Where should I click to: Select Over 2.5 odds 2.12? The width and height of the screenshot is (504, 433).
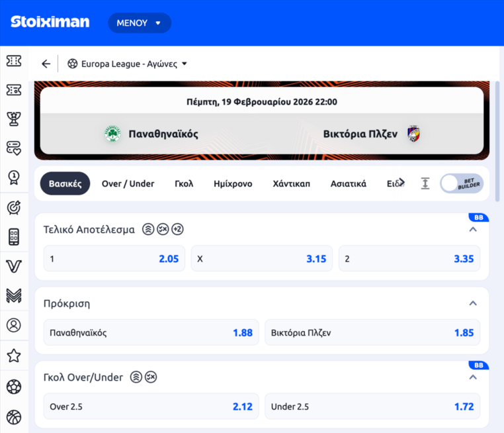click(x=151, y=407)
